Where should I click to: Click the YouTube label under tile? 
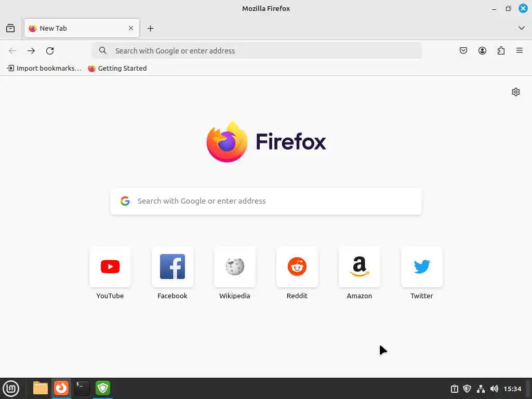[x=110, y=296]
